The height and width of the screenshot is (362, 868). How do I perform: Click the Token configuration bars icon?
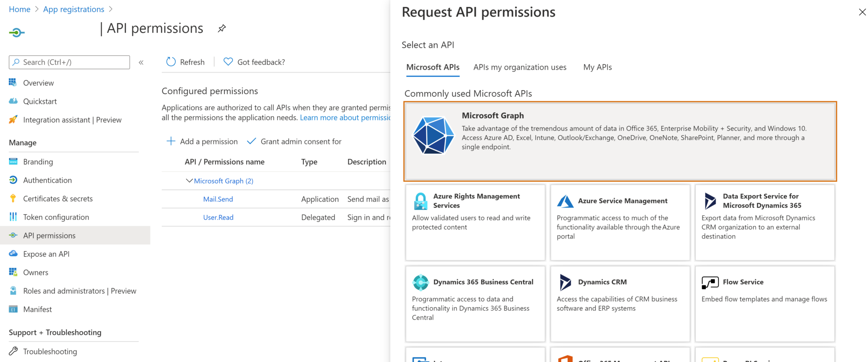click(13, 217)
